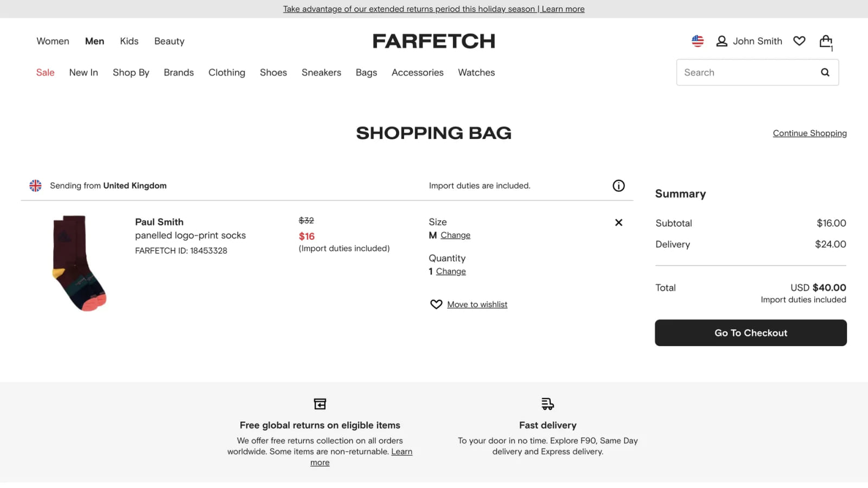Click the search magnifier icon
The width and height of the screenshot is (868, 488).
click(825, 72)
